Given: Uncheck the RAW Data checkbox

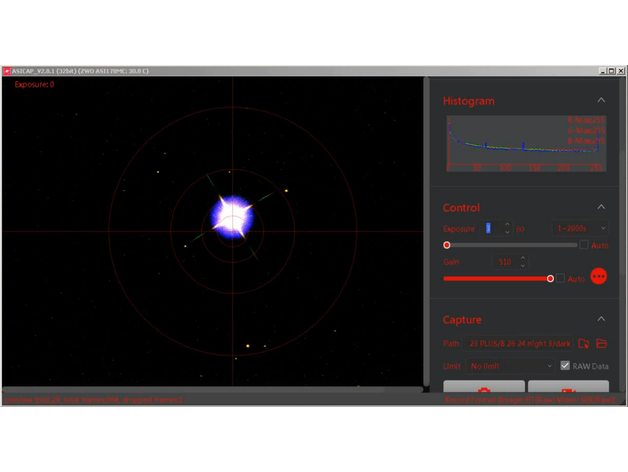Looking at the screenshot, I should 565,366.
